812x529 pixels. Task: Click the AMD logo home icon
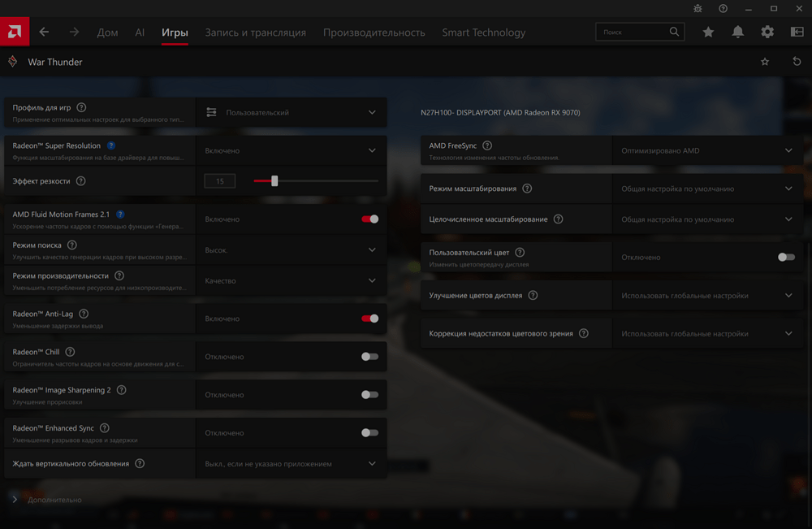pos(15,32)
